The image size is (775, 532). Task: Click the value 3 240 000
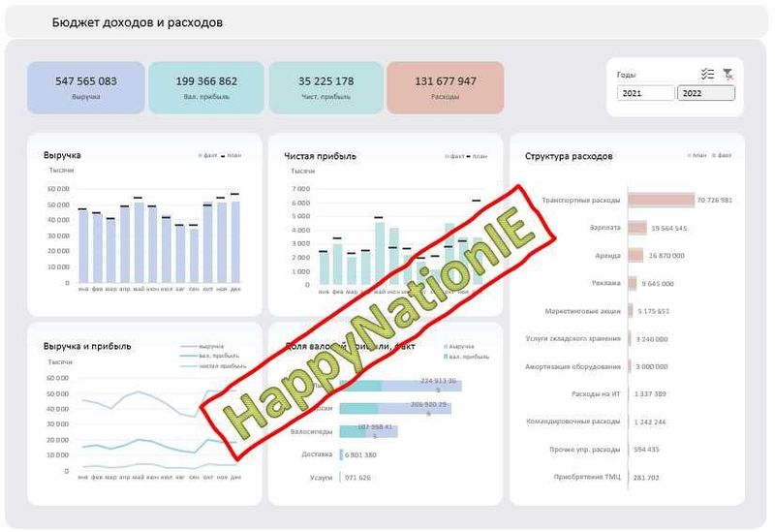[652, 339]
